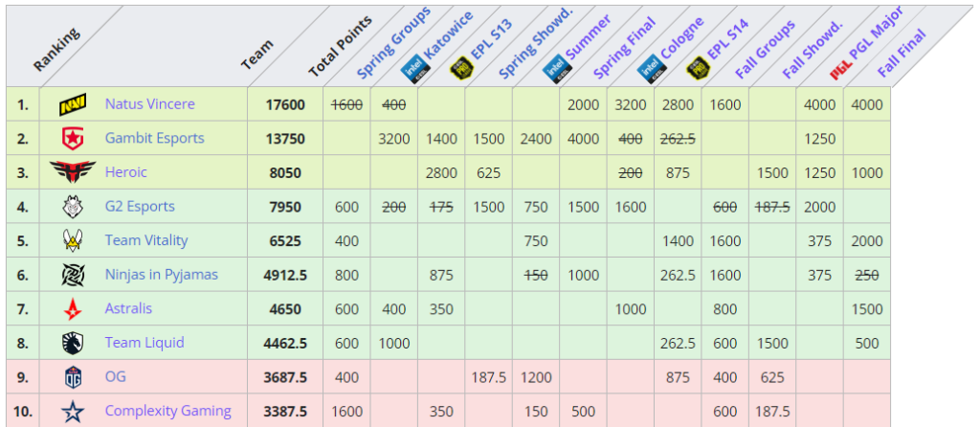Open the PGL Major column header link

[876, 32]
